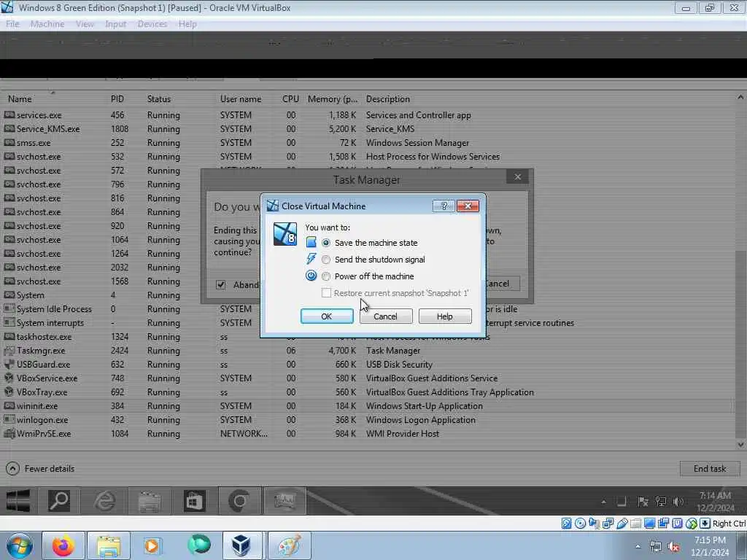The height and width of the screenshot is (560, 747).
Task: Click End task in Task Manager
Action: (x=709, y=469)
